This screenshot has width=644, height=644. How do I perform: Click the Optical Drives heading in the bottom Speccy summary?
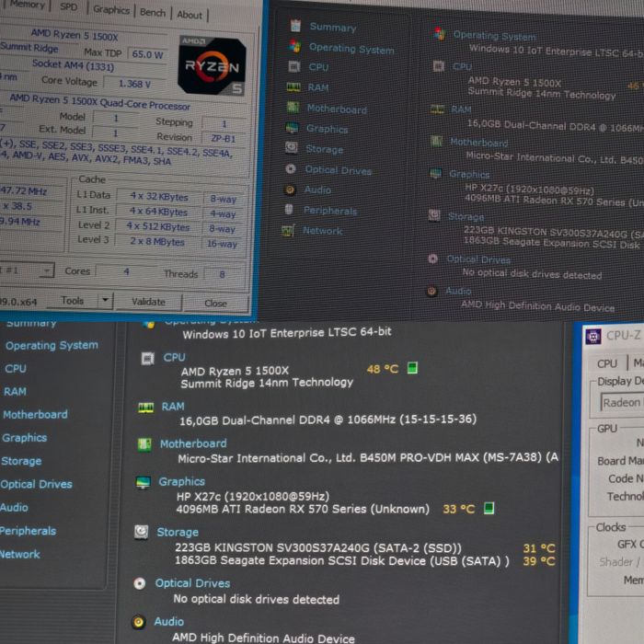tap(192, 583)
